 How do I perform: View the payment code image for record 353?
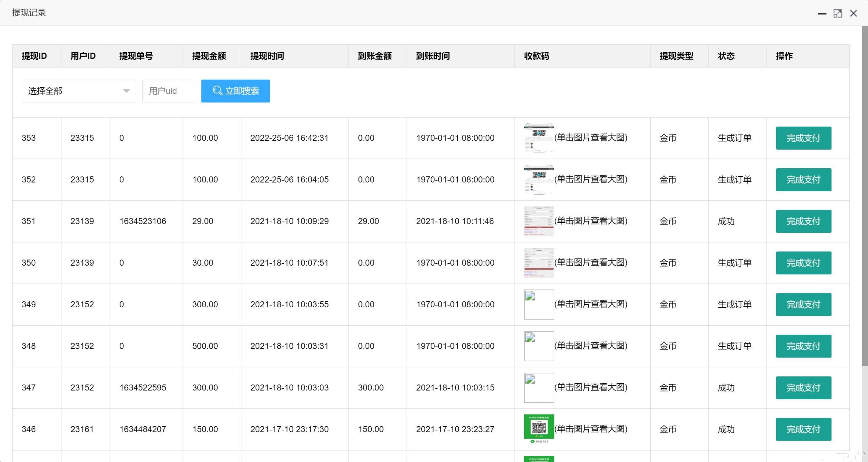click(x=538, y=138)
